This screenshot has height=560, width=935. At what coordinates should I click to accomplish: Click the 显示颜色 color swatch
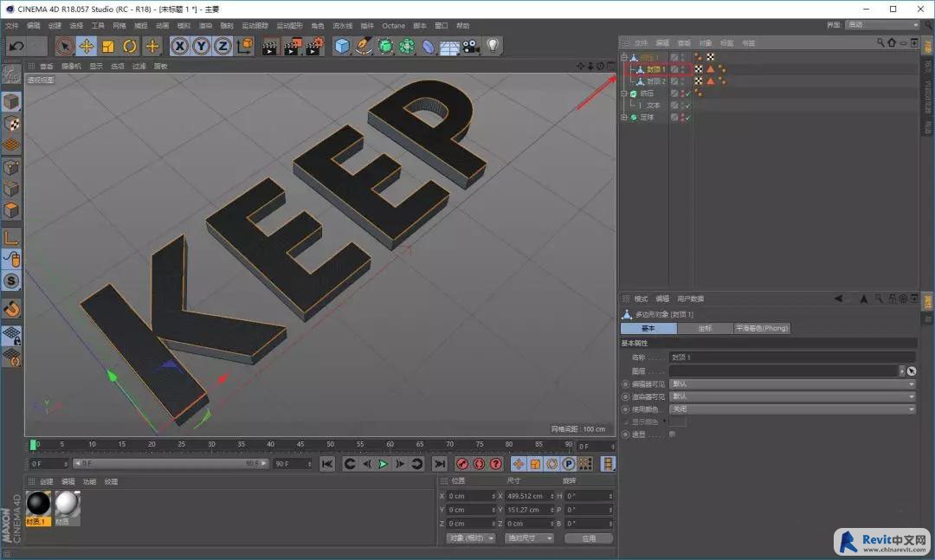677,422
